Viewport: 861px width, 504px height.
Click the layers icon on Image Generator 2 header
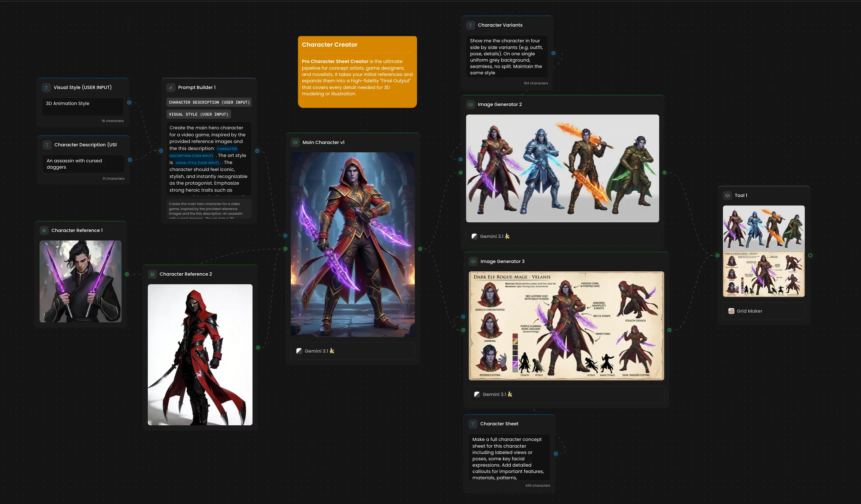pyautogui.click(x=471, y=104)
